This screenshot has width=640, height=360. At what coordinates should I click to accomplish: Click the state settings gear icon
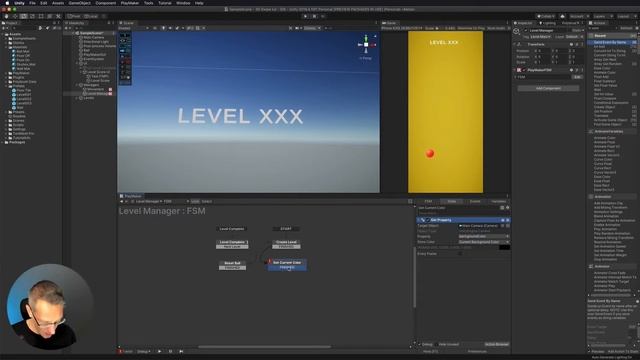[x=508, y=208]
